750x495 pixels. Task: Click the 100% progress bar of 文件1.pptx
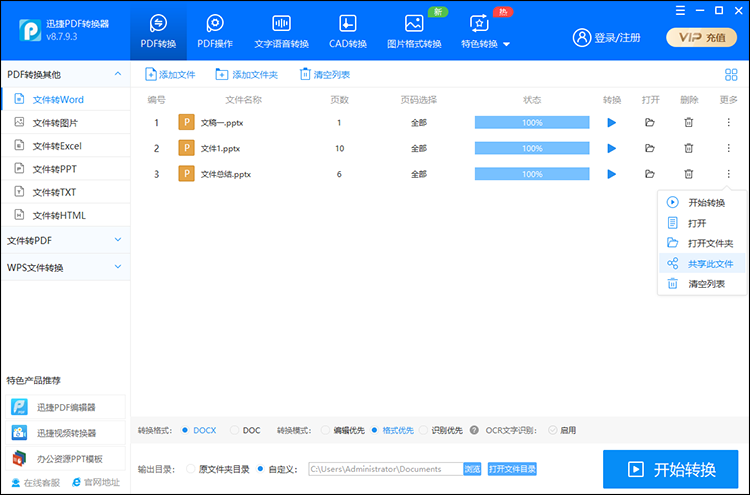point(532,148)
